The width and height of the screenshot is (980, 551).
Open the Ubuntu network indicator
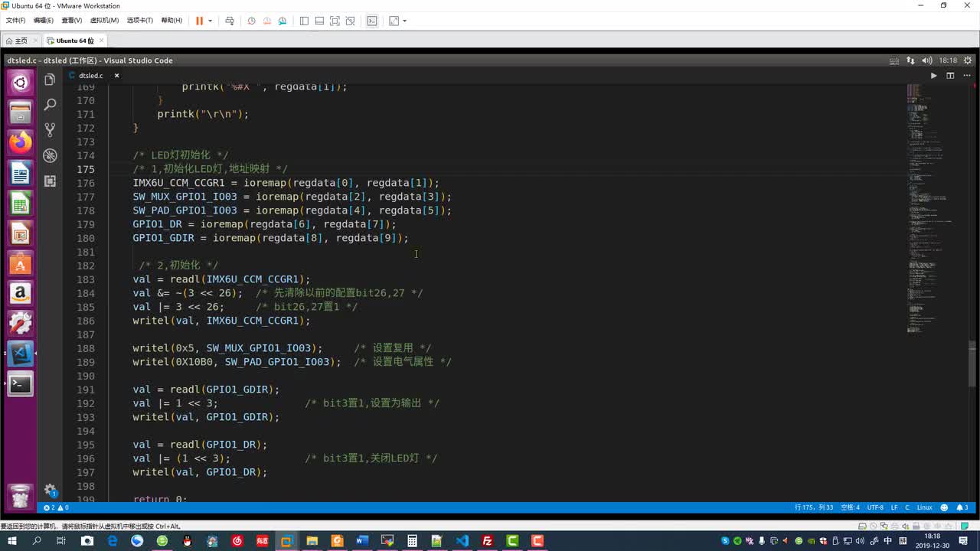click(x=910, y=60)
